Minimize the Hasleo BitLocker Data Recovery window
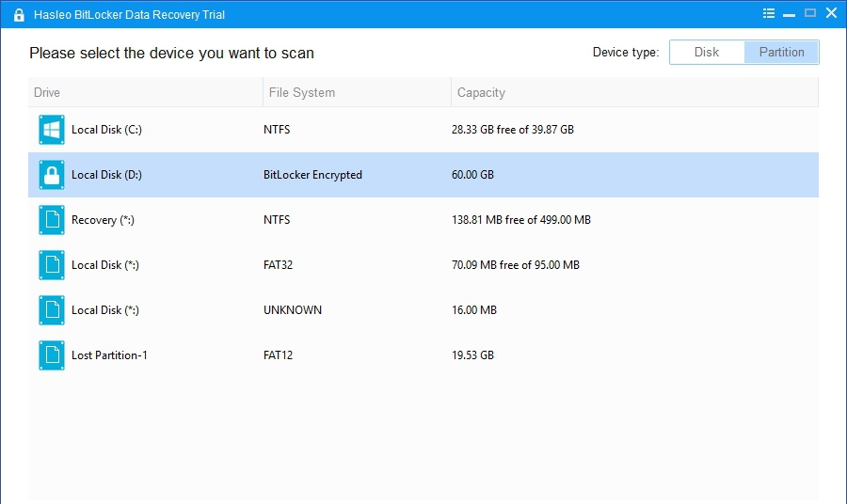Screen dimensions: 847x504 (790, 14)
